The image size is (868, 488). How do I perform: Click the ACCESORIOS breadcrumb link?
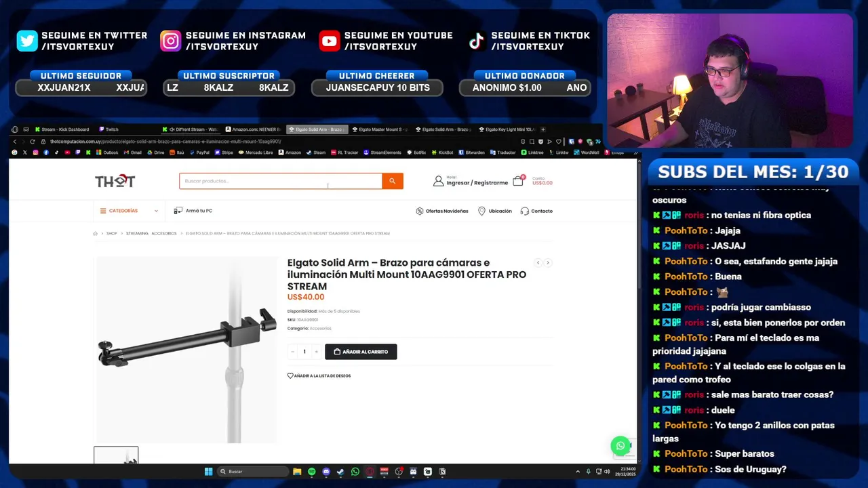click(164, 233)
